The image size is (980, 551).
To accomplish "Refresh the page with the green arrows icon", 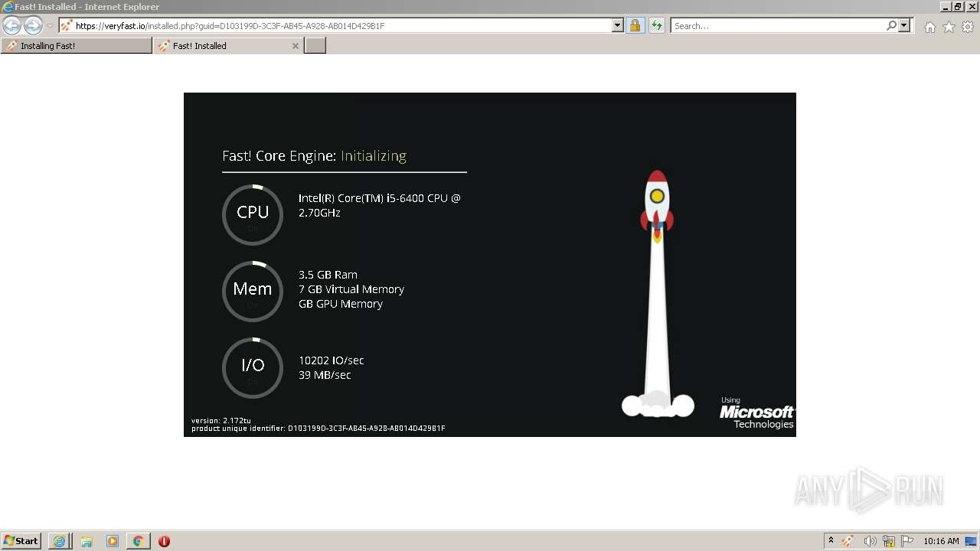I will [657, 25].
